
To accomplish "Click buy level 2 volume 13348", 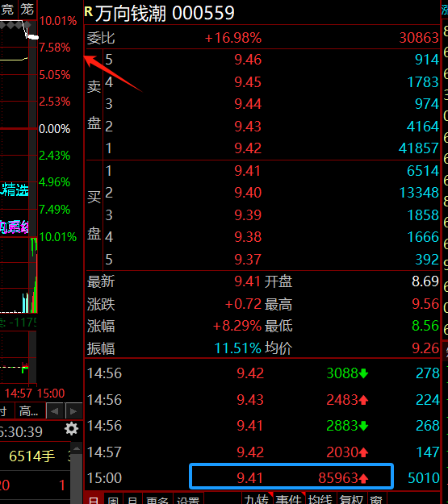I will pos(419,193).
